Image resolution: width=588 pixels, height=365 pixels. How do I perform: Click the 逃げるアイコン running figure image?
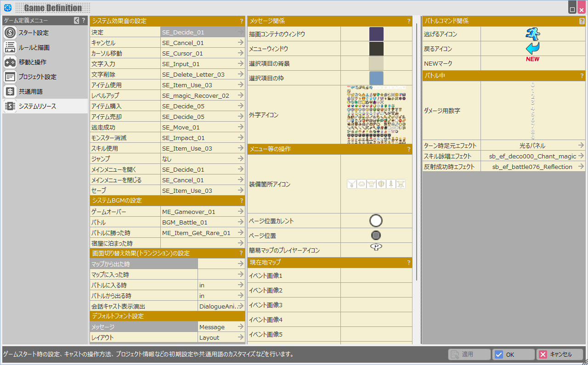(x=532, y=34)
